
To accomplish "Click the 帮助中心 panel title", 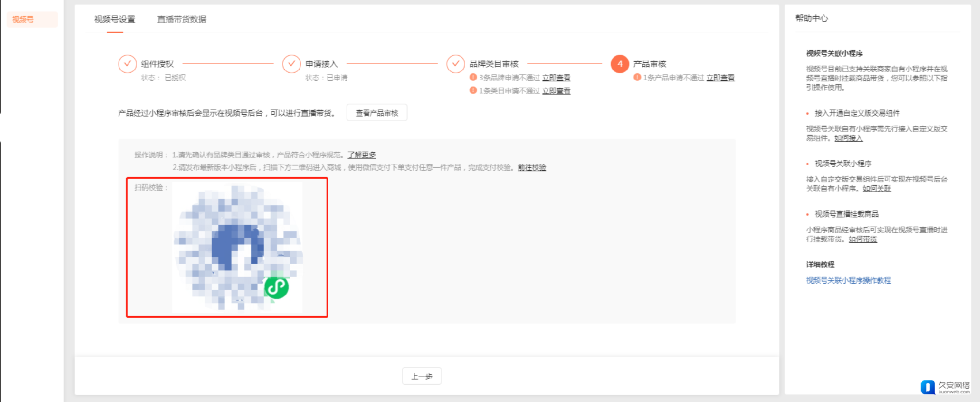I will (812, 18).
